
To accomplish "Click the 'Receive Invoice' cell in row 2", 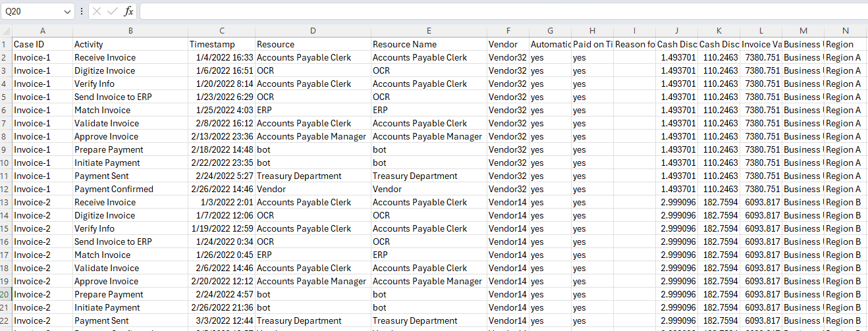I will click(x=130, y=57).
